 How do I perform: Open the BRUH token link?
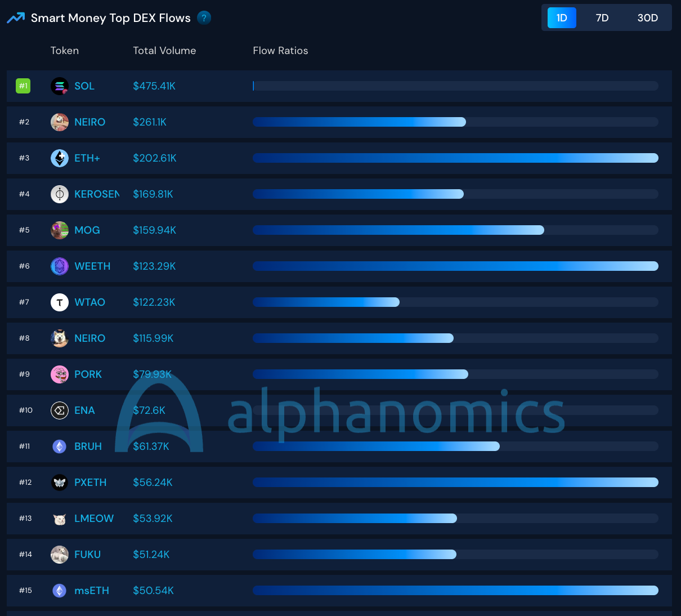pos(88,447)
